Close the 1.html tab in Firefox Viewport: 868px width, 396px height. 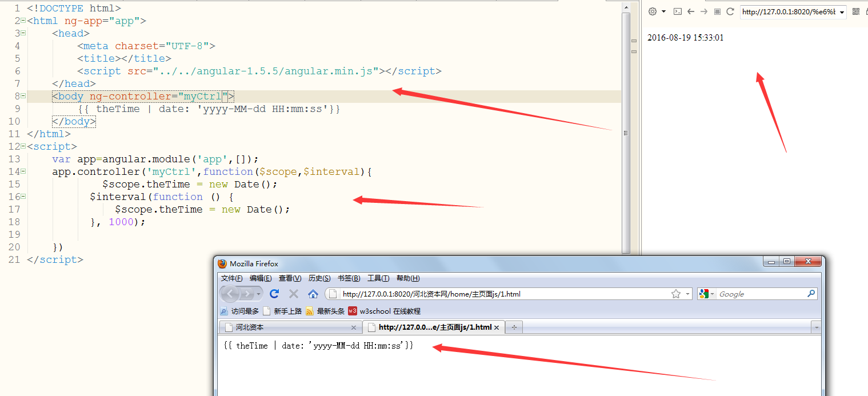coord(497,327)
